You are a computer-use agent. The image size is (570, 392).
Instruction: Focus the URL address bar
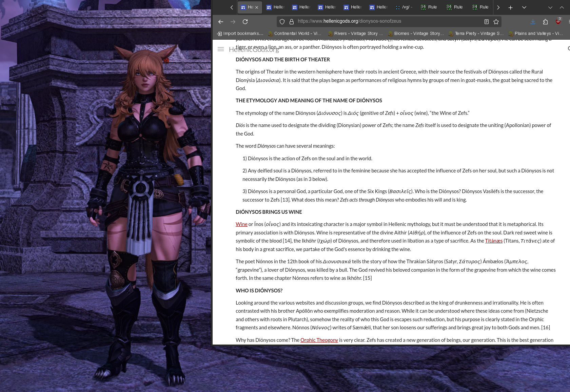(389, 21)
